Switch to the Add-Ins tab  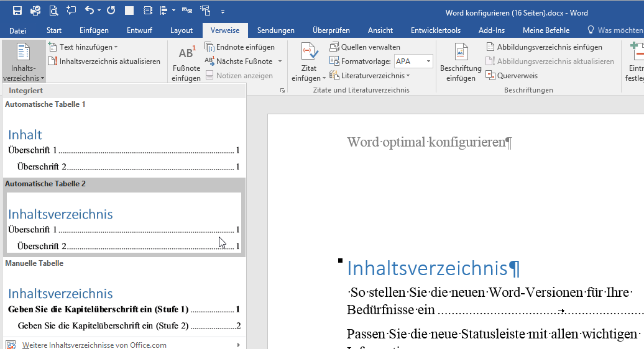coord(492,30)
